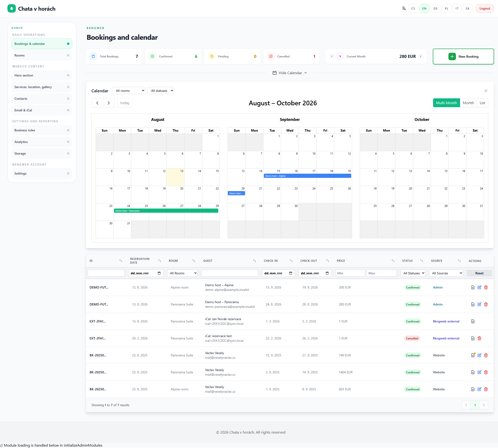Image resolution: width=498 pixels, height=448 pixels.
Task: Collapse calendar with Hide Calendar toggle
Action: pyautogui.click(x=290, y=73)
